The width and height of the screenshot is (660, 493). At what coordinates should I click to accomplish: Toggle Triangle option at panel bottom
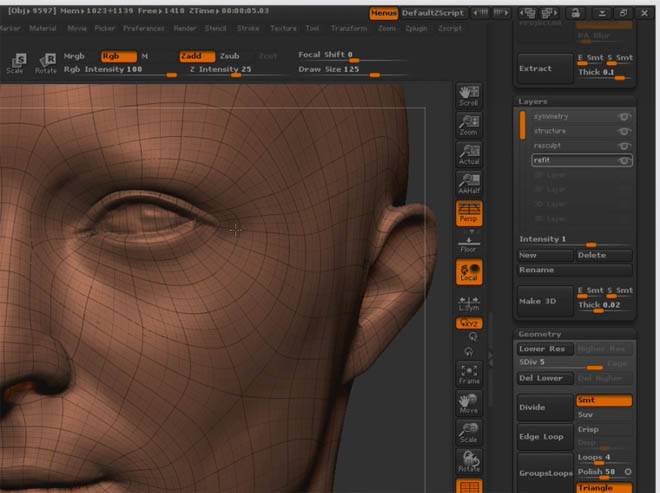pyautogui.click(x=604, y=488)
